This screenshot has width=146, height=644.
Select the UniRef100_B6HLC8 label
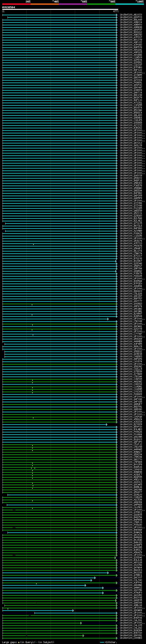(131, 347)
